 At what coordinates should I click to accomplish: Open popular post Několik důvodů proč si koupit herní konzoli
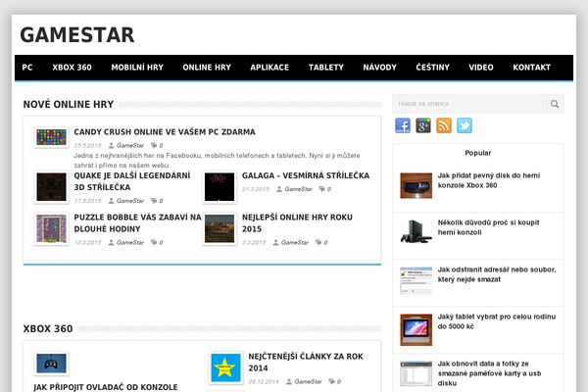[488, 227]
